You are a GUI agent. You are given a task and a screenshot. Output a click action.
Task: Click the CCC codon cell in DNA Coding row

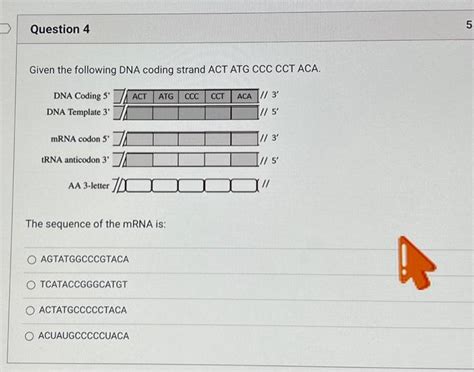click(192, 96)
